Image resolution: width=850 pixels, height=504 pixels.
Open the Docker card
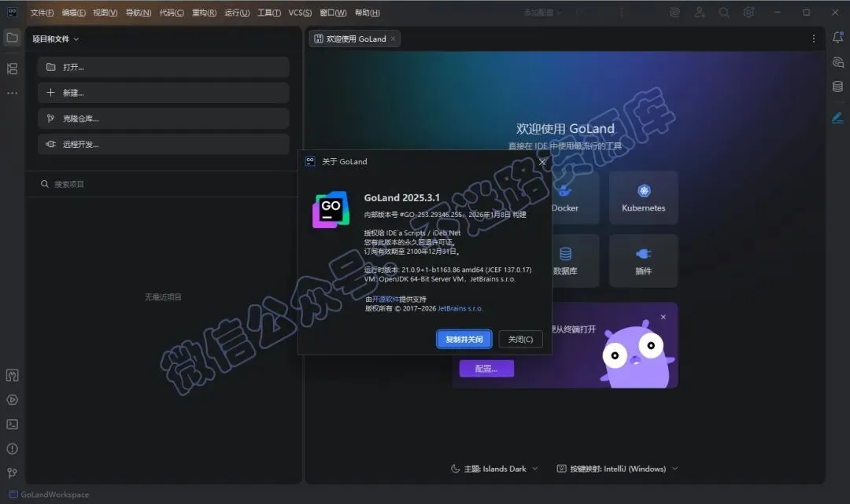[x=575, y=197]
